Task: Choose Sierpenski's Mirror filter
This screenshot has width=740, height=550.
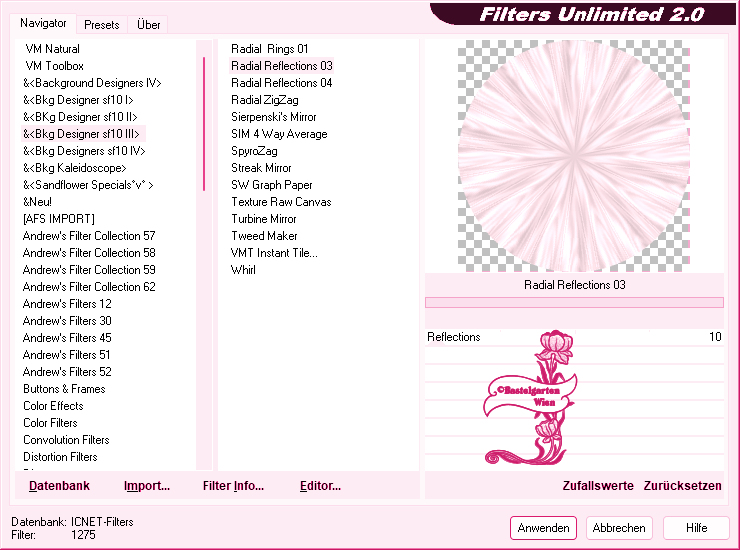Action: pos(274,117)
